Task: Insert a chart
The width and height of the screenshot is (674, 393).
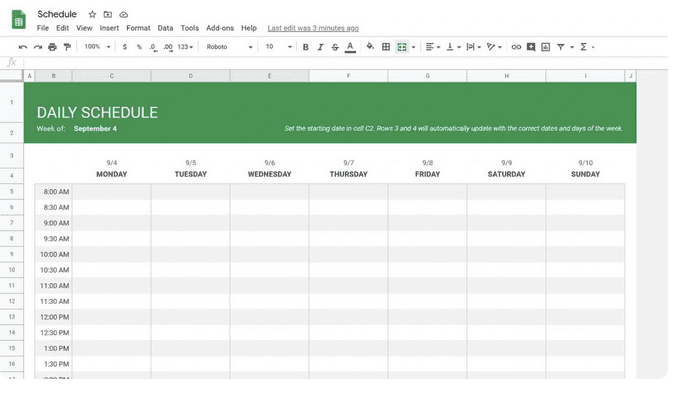Action: coord(546,47)
